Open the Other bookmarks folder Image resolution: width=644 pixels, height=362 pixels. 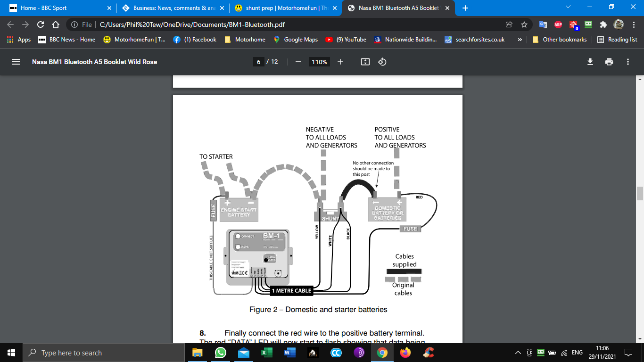(x=560, y=40)
